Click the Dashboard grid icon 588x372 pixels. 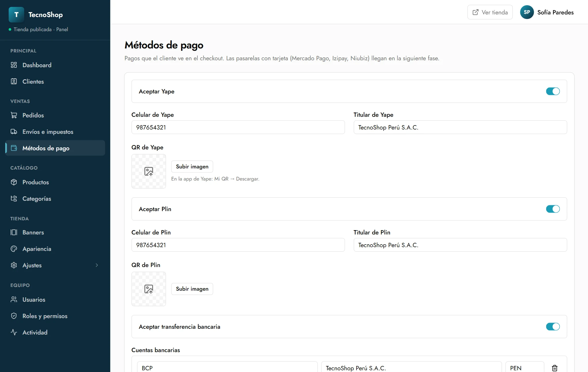(x=14, y=65)
